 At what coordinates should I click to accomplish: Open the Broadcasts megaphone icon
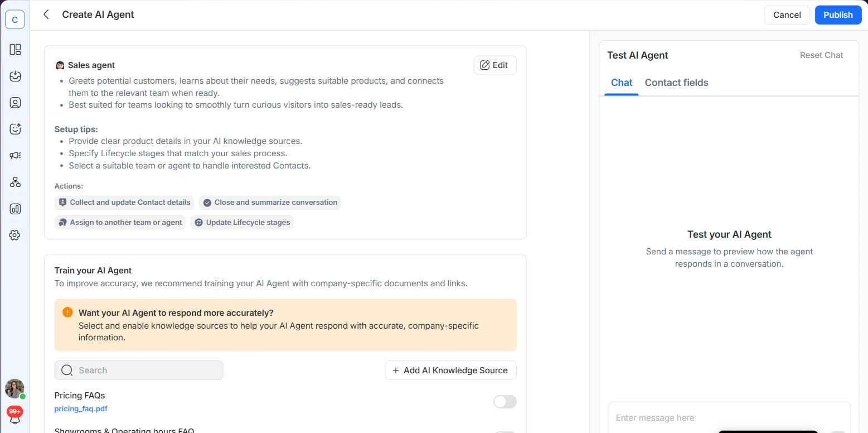coord(14,155)
